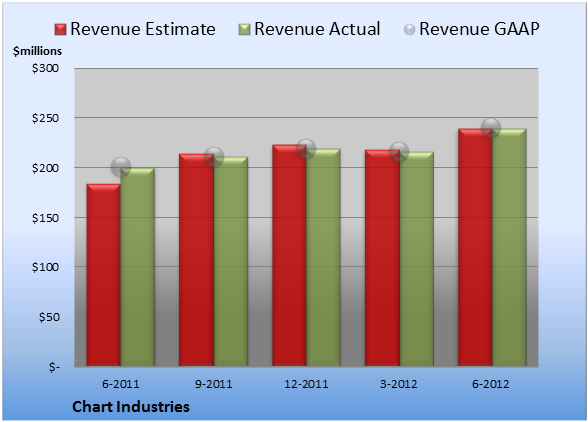Select the red estimate bar for 6-2012

click(475, 248)
